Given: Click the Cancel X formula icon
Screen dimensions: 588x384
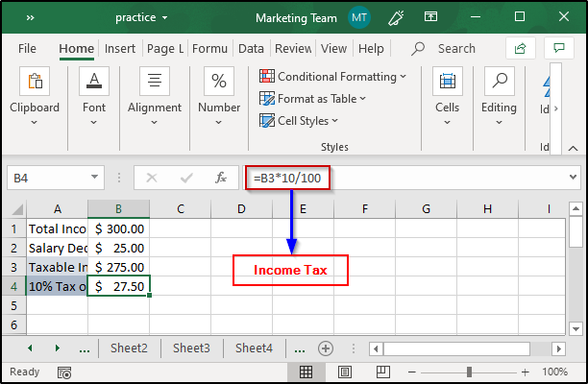Looking at the screenshot, I should [x=152, y=178].
